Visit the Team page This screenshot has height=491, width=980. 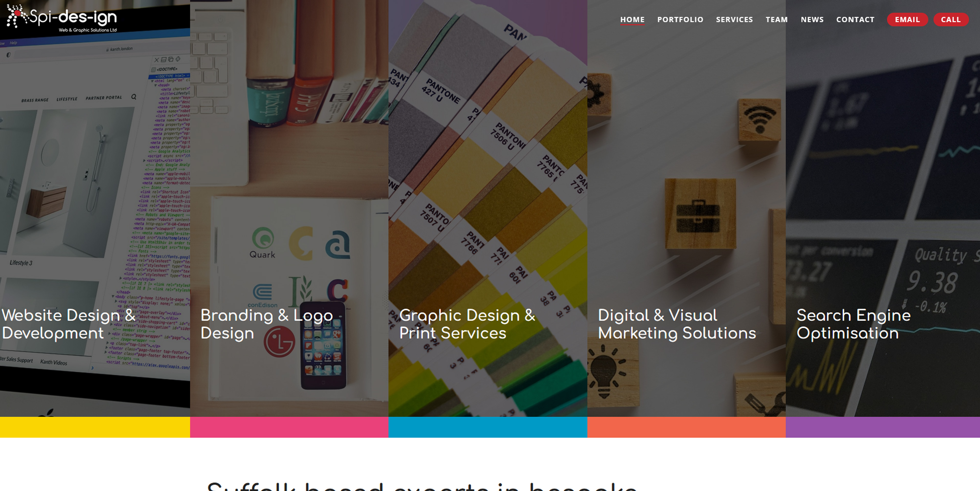[x=777, y=19]
